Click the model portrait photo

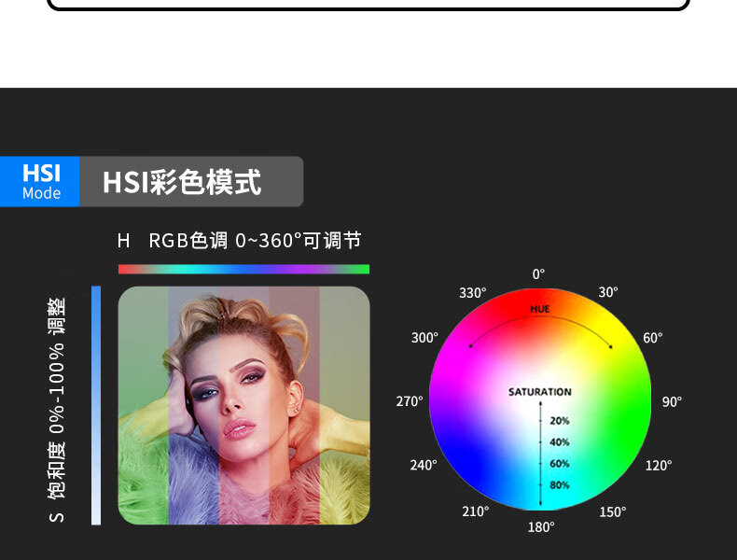(243, 405)
